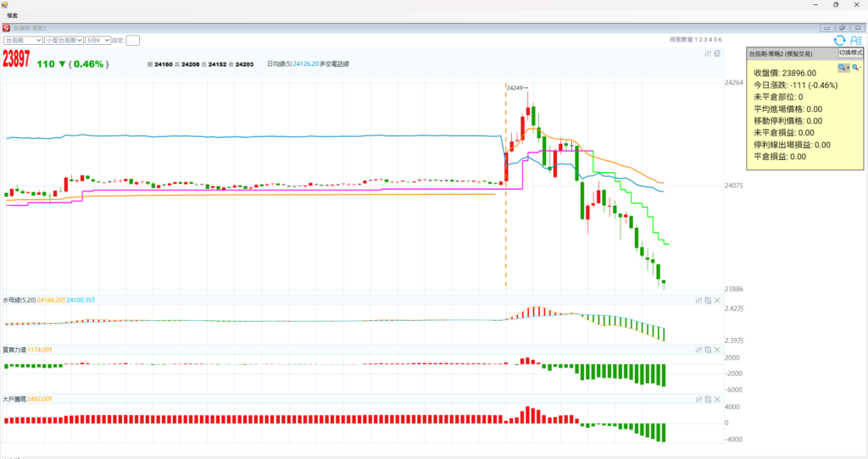868x459 pixels.
Task: Click the 多空電話線 indicator label
Action: [334, 64]
